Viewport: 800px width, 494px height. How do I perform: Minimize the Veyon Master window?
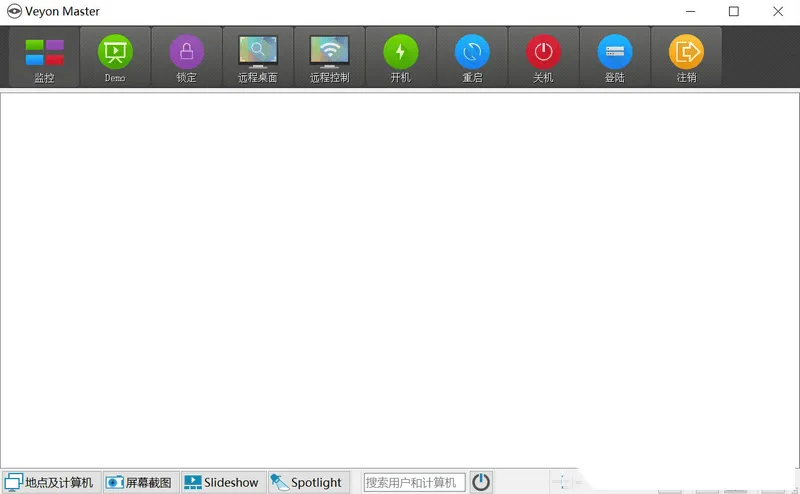(x=690, y=12)
